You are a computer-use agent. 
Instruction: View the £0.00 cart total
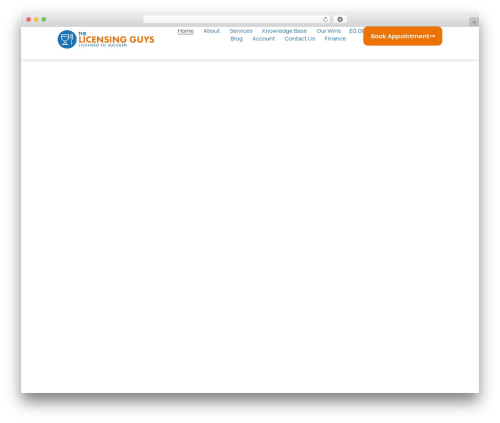356,31
